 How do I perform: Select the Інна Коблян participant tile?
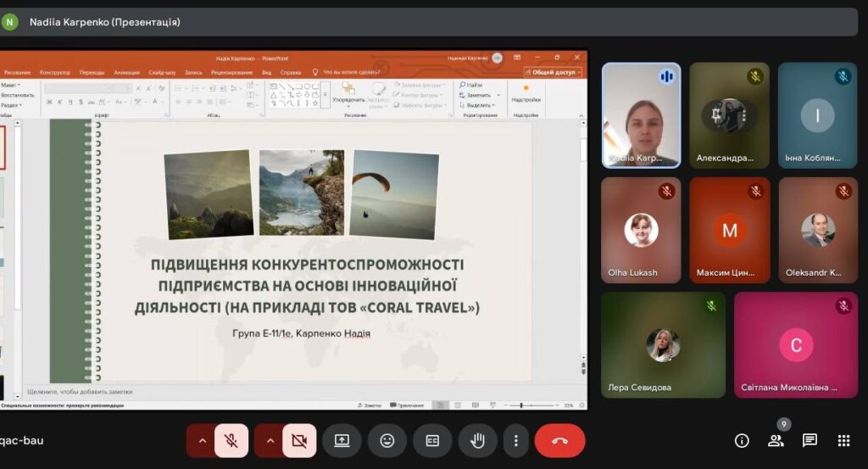[818, 115]
